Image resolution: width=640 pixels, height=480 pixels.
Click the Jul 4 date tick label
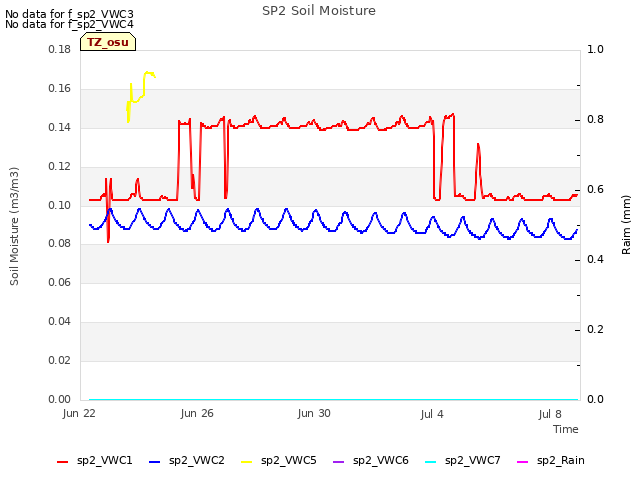[432, 414]
